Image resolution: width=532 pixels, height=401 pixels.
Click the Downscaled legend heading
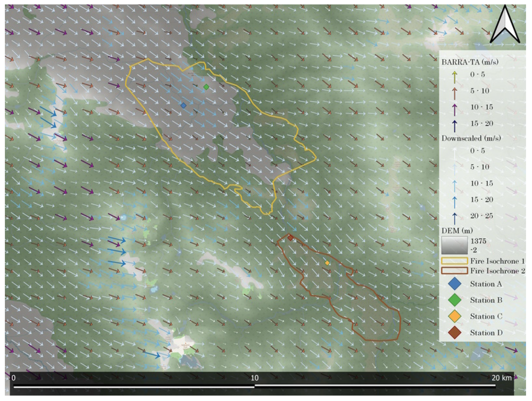click(x=471, y=138)
